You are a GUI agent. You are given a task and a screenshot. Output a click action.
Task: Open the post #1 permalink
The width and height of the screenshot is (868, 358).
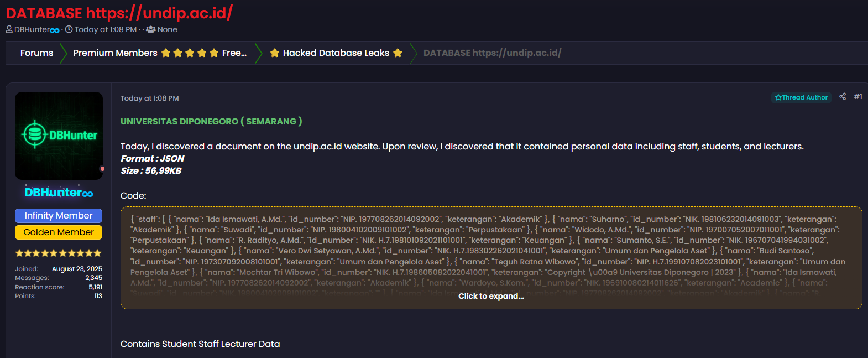point(858,96)
